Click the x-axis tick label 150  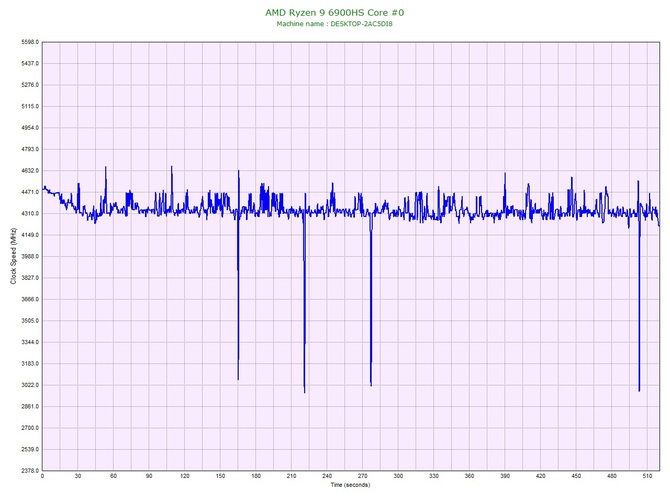220,476
